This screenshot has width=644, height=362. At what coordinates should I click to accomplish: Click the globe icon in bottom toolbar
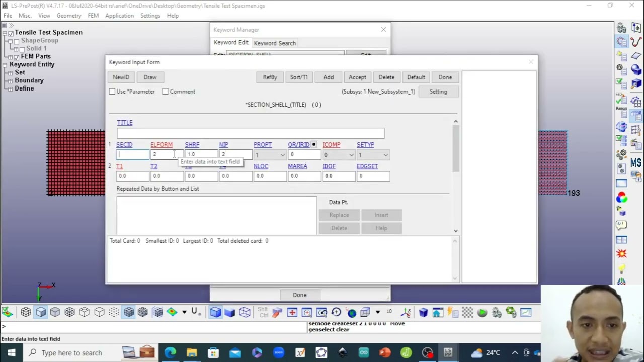(x=351, y=313)
